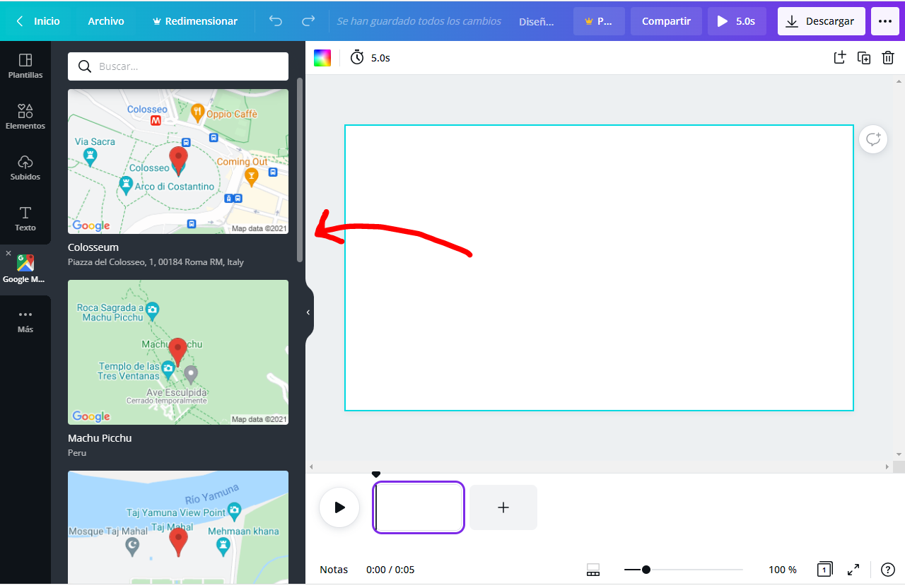Add a comment to the page
The height and width of the screenshot is (588, 905).
click(x=873, y=139)
